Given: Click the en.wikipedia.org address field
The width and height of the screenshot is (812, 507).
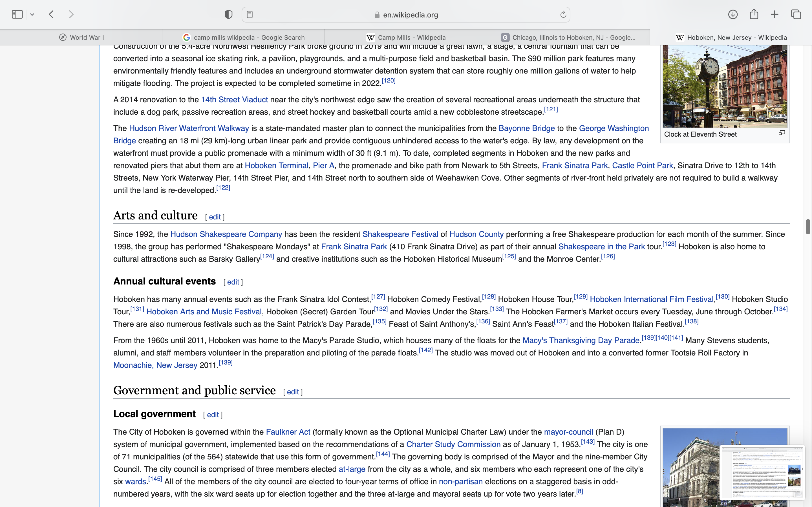Looking at the screenshot, I should (406, 15).
